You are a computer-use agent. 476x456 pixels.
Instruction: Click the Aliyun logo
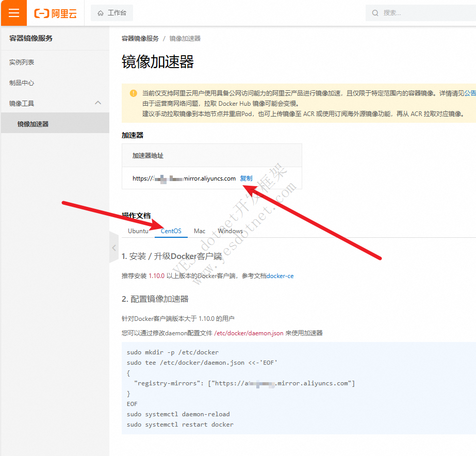(55, 13)
